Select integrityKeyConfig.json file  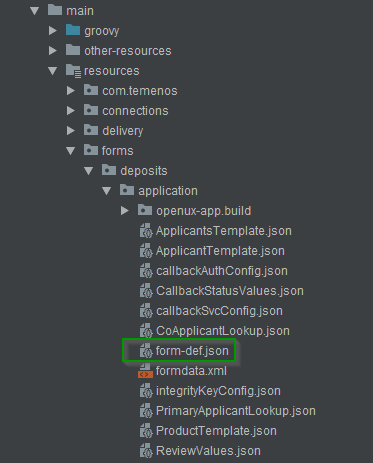218,391
